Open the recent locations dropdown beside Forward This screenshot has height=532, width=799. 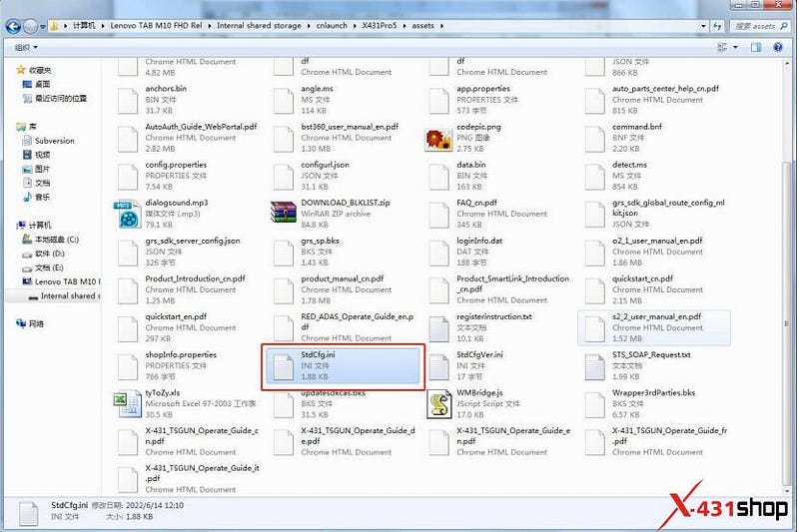click(42, 26)
